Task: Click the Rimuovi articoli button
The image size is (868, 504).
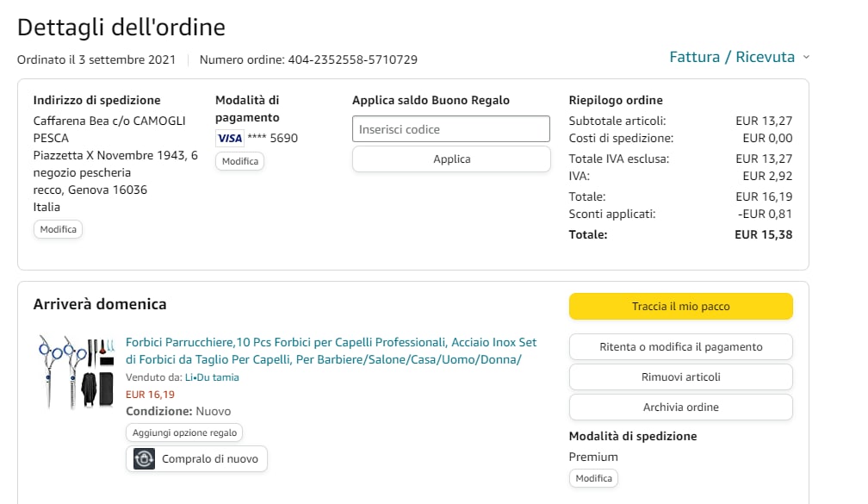Action: (x=680, y=376)
